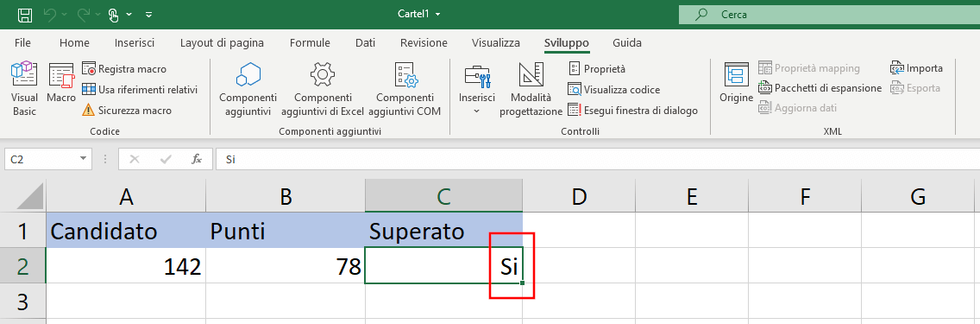
Task: Switch to the Formule tab
Action: [x=310, y=43]
